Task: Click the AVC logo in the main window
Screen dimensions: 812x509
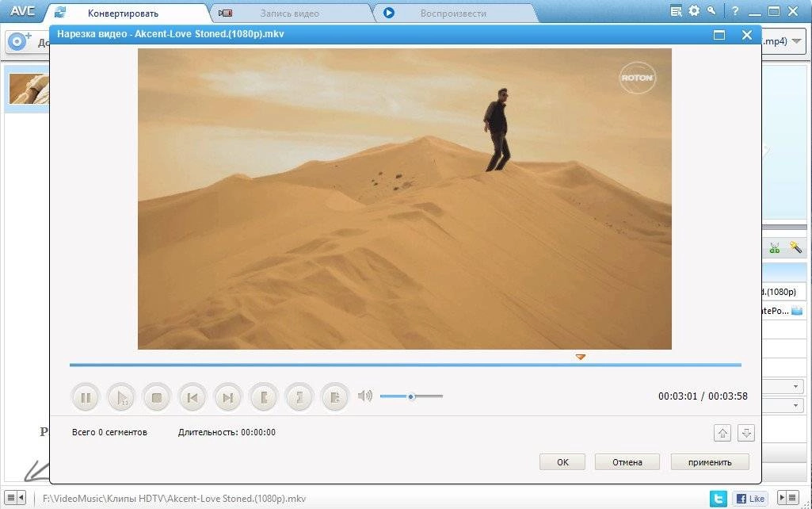Action: 22,11
